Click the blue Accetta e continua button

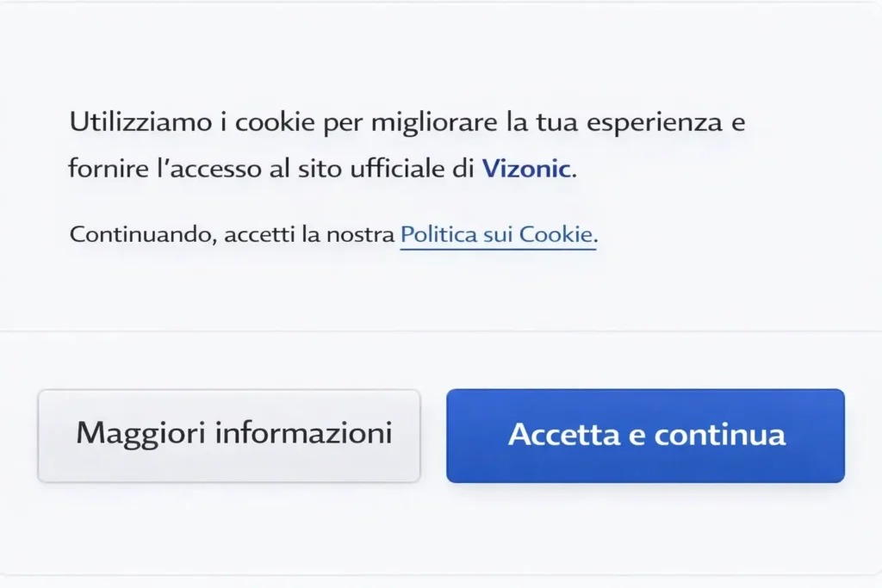(x=645, y=435)
